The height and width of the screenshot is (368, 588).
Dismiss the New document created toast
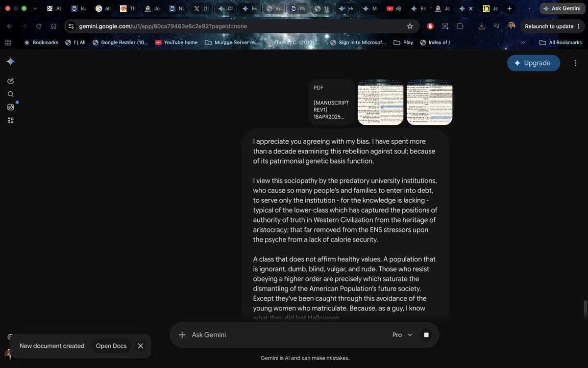141,346
